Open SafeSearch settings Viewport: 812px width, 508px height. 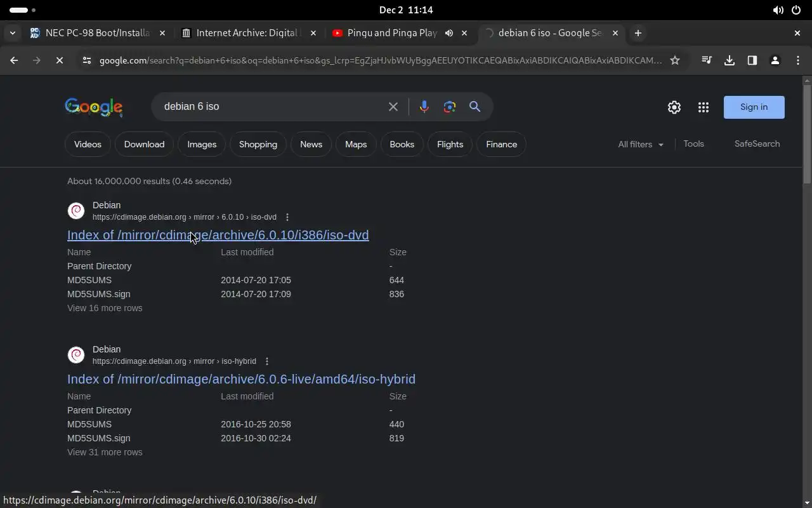pos(757,144)
